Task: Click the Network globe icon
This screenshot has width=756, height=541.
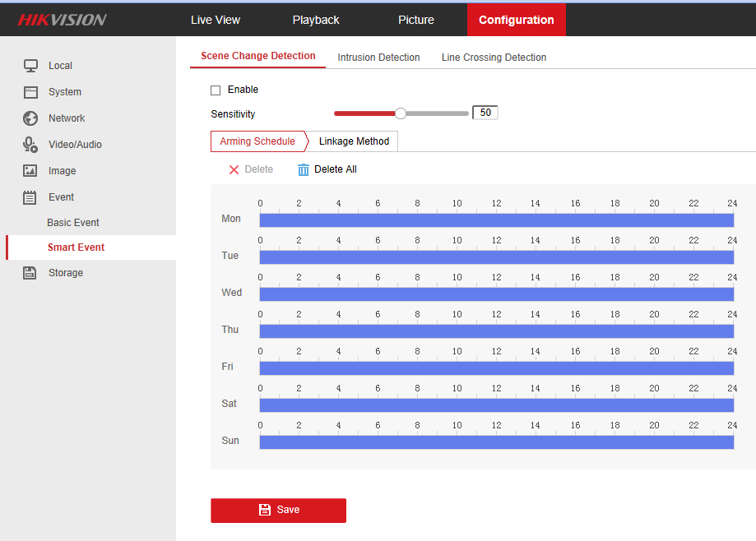Action: coord(30,118)
